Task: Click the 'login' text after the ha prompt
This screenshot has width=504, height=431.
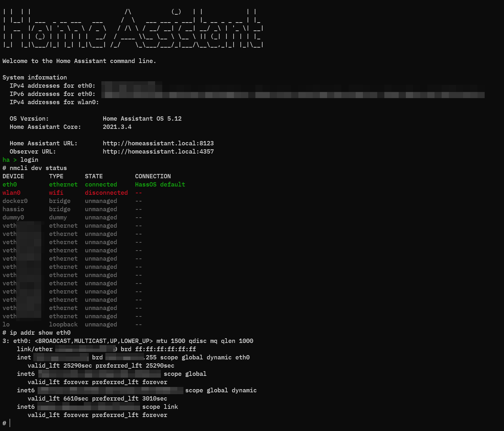Action: click(29, 160)
